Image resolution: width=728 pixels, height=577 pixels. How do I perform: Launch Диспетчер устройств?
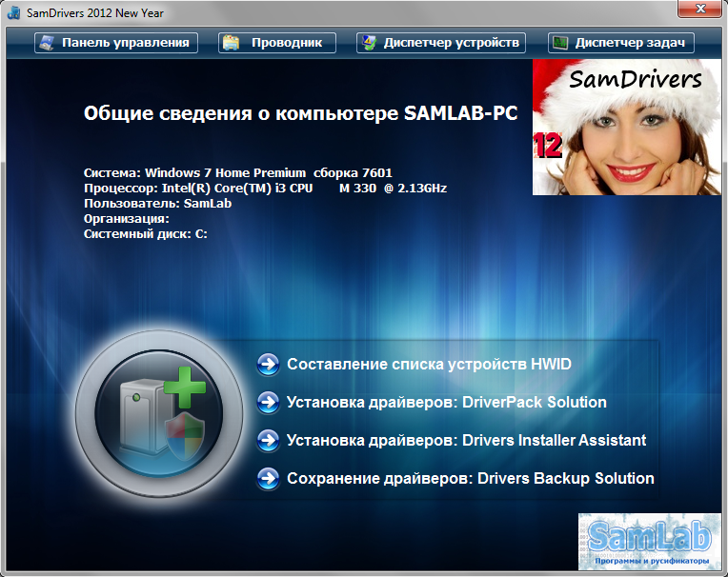pyautogui.click(x=441, y=43)
